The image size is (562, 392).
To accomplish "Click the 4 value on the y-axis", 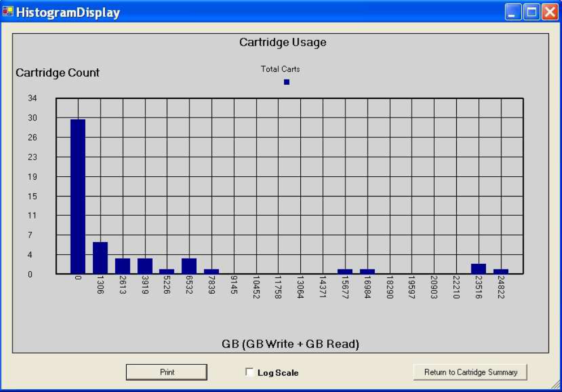I will (30, 255).
